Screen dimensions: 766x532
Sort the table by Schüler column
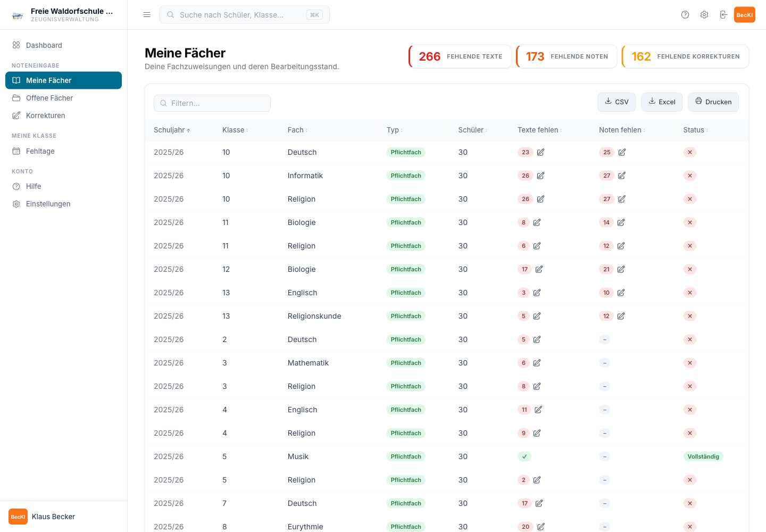(473, 130)
